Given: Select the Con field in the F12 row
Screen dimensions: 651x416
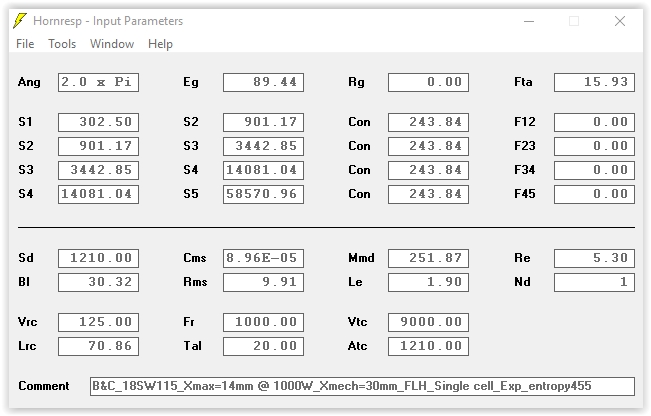Looking at the screenshot, I should click(x=428, y=122).
